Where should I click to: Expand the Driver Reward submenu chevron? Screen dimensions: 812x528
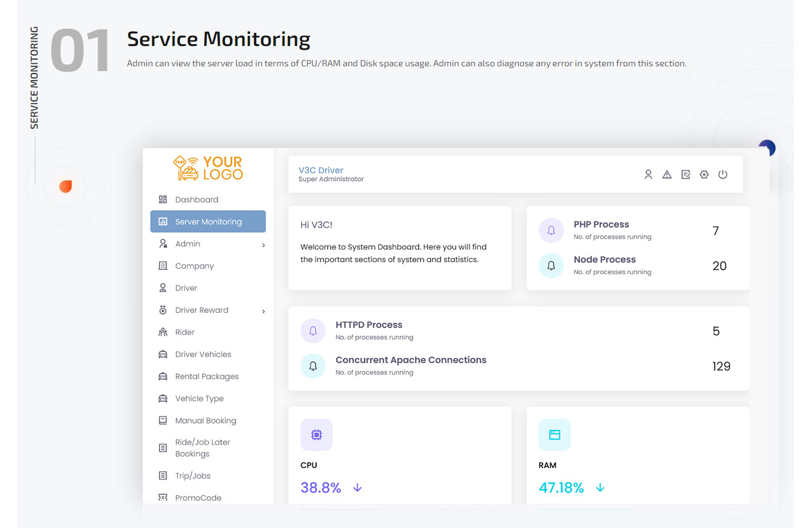[263, 311]
